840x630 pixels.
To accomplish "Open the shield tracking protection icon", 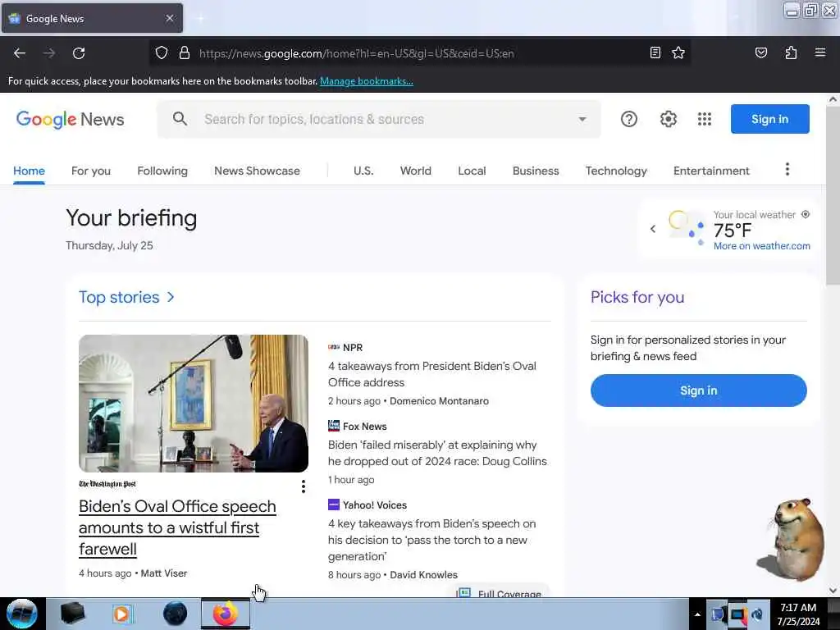I will click(x=162, y=53).
